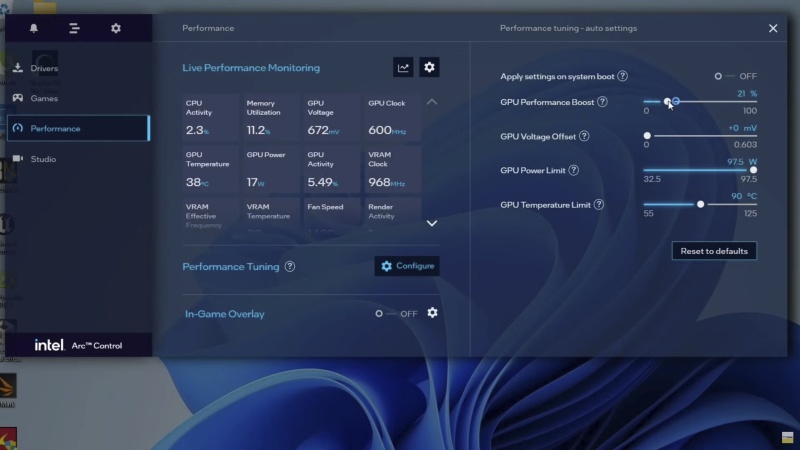
Task: Click the 90 °C temperature limit value
Action: [744, 196]
